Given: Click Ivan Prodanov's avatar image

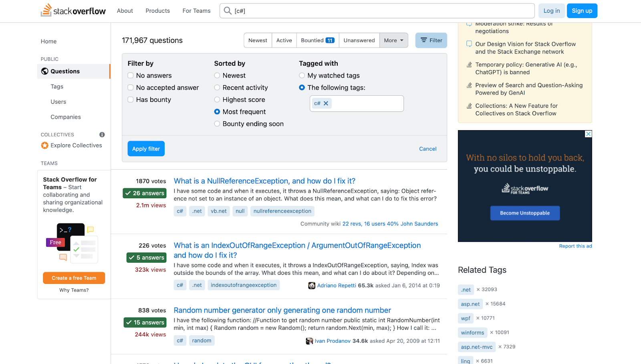Looking at the screenshot, I should click(309, 341).
